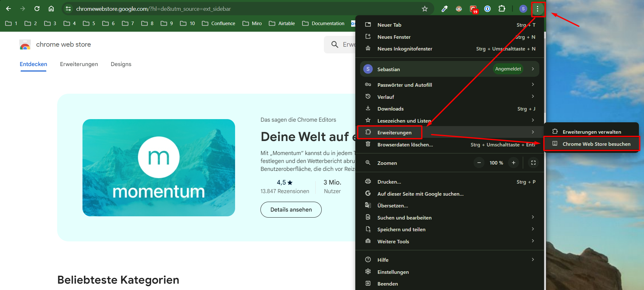Click the address bar URL

(x=154, y=9)
